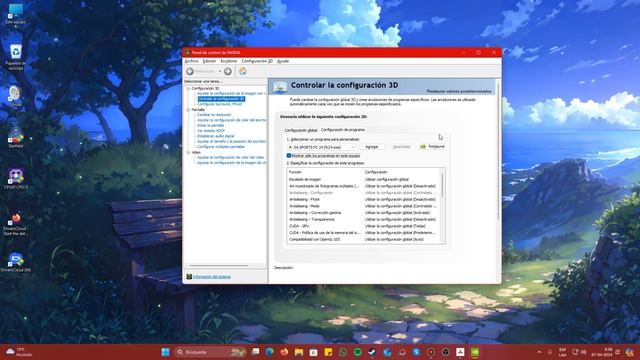Collapse the Configuración 3D tree node
Image resolution: width=640 pixels, height=360 pixels.
coord(188,88)
